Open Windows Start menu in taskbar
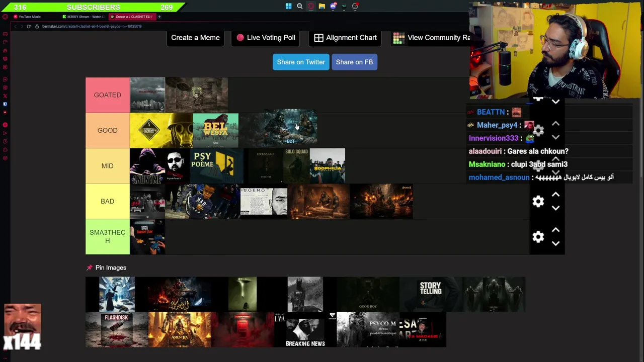644x362 pixels. coord(288,6)
